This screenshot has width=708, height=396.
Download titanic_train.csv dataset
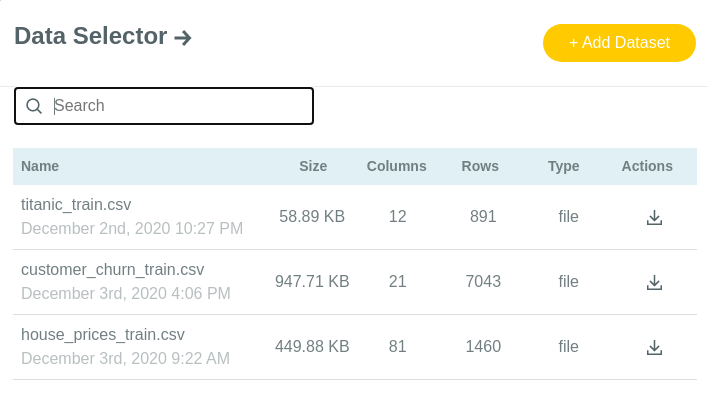pos(654,217)
